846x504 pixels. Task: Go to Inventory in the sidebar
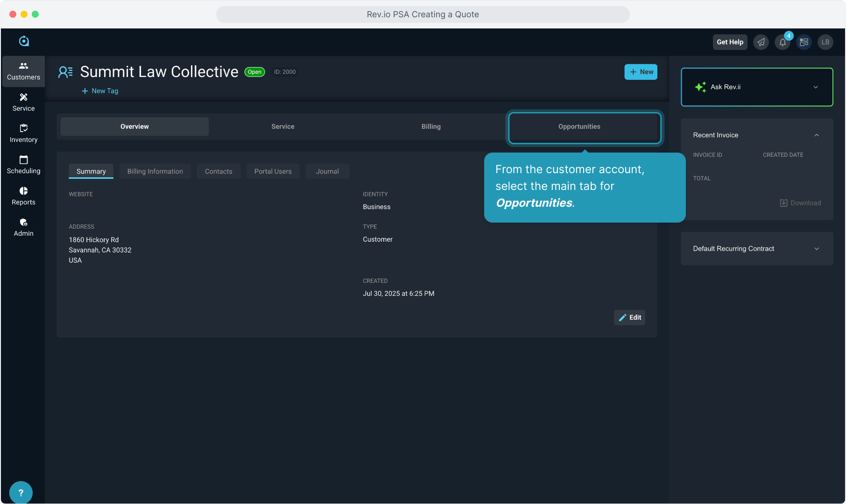coord(23,133)
